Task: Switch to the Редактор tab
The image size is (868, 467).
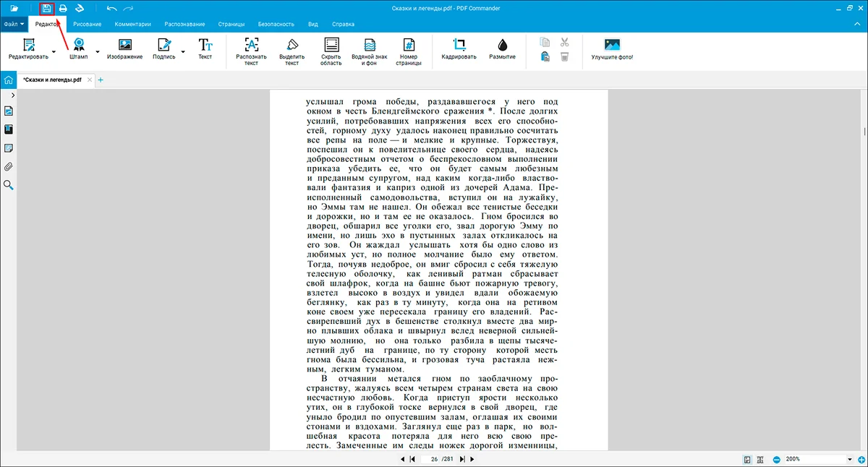Action: pyautogui.click(x=49, y=24)
